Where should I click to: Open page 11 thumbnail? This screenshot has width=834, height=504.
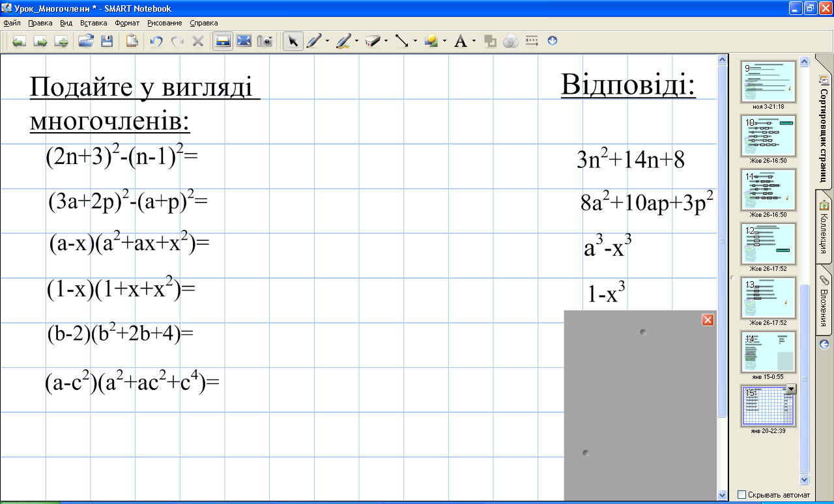click(x=768, y=190)
